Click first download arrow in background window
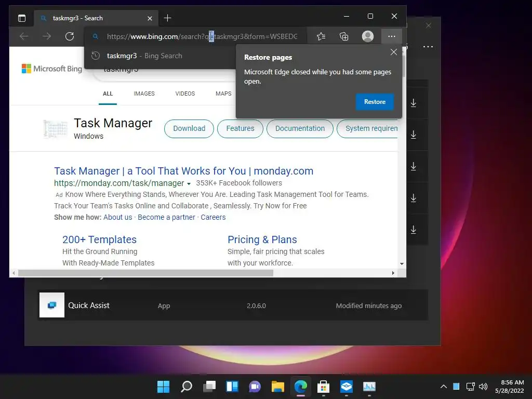This screenshot has height=399, width=532. coord(413,103)
